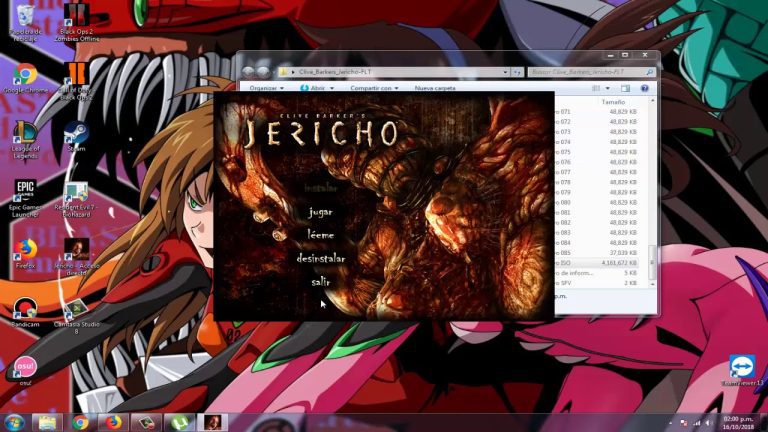Choose 'desinstalar' in the Jericho launcher

(x=321, y=258)
